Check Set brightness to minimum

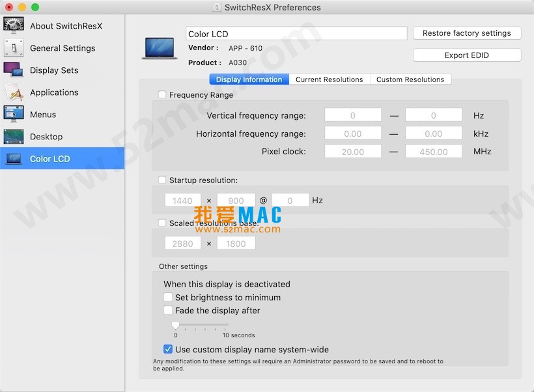coord(168,297)
